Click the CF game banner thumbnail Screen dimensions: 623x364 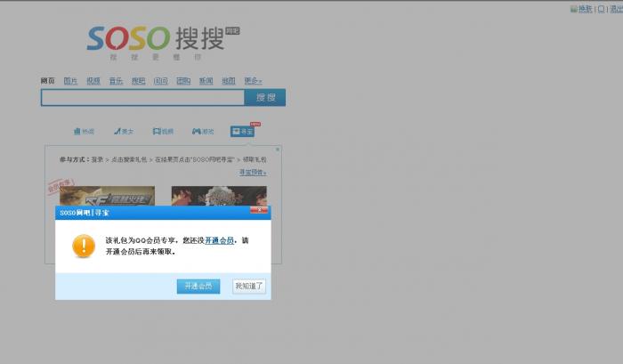(x=108, y=196)
